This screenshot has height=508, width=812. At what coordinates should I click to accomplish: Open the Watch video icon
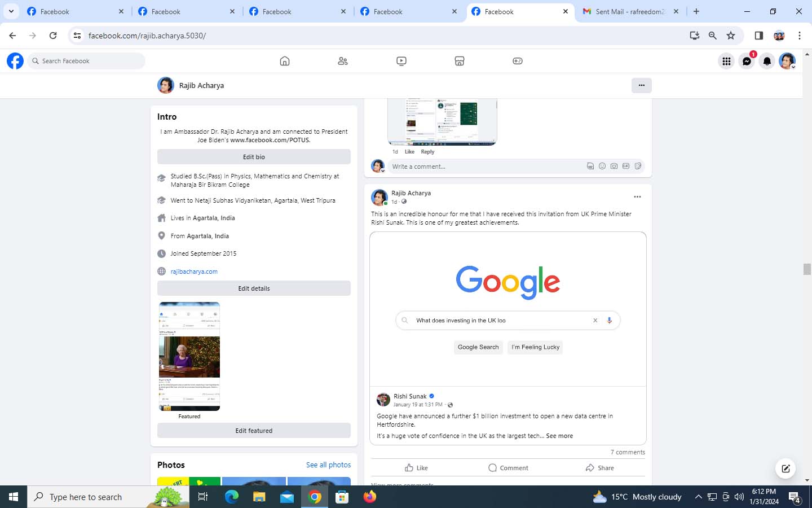(401, 61)
